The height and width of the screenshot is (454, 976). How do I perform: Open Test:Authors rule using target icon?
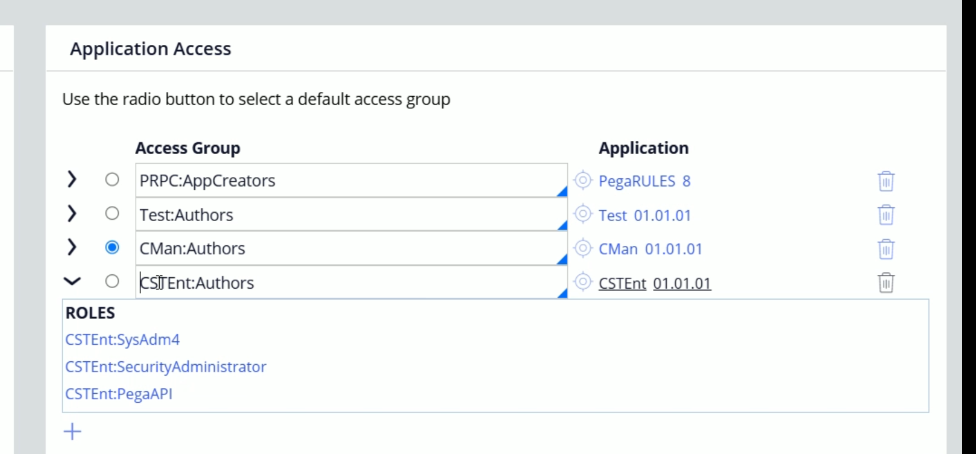coord(582,214)
